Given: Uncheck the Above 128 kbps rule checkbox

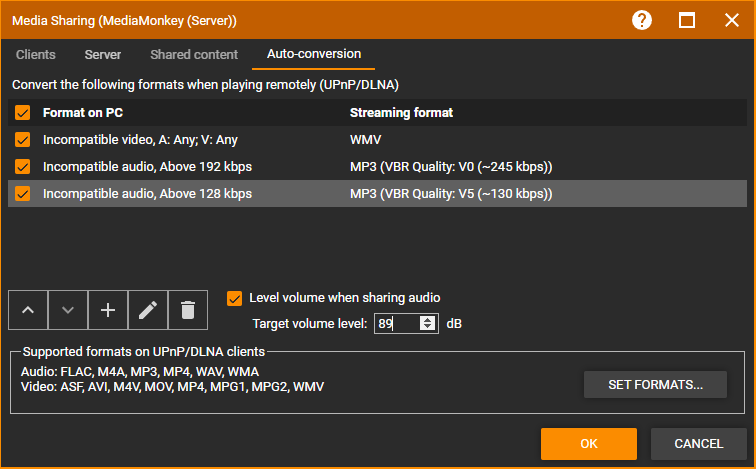Looking at the screenshot, I should coord(23,194).
